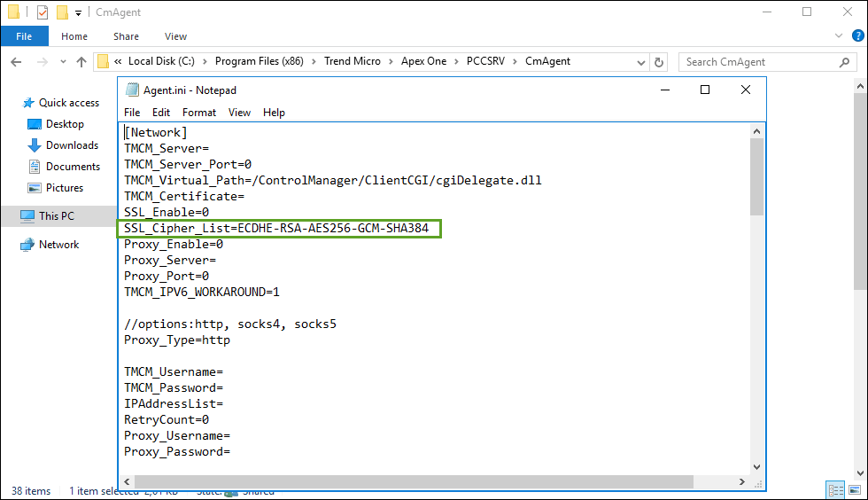The width and height of the screenshot is (868, 500).
Task: Select This PC in the sidebar
Action: coord(57,215)
